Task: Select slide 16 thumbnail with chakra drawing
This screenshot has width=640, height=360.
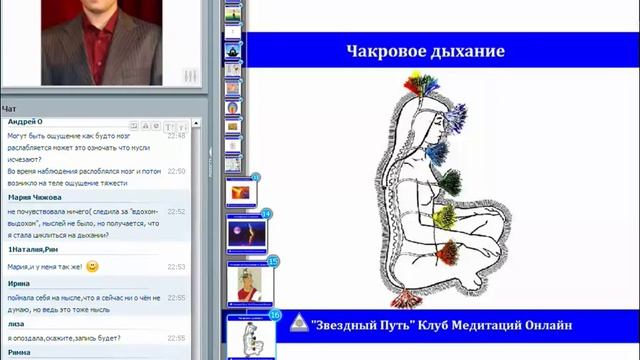Action: (x=251, y=338)
